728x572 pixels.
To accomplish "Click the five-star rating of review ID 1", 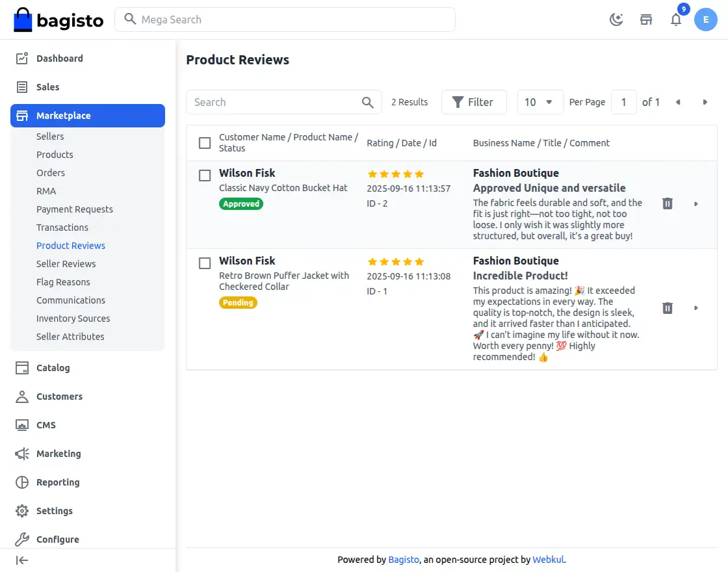I will click(x=395, y=261).
